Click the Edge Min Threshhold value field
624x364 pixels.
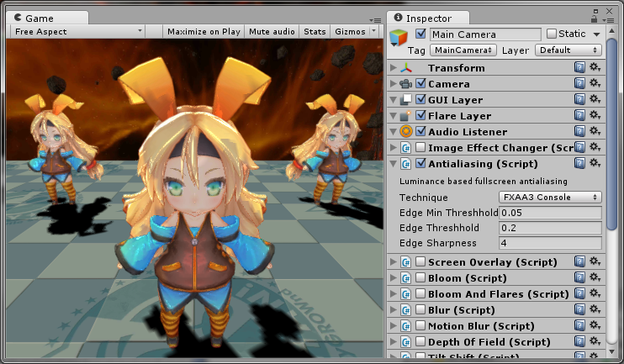[x=550, y=213]
